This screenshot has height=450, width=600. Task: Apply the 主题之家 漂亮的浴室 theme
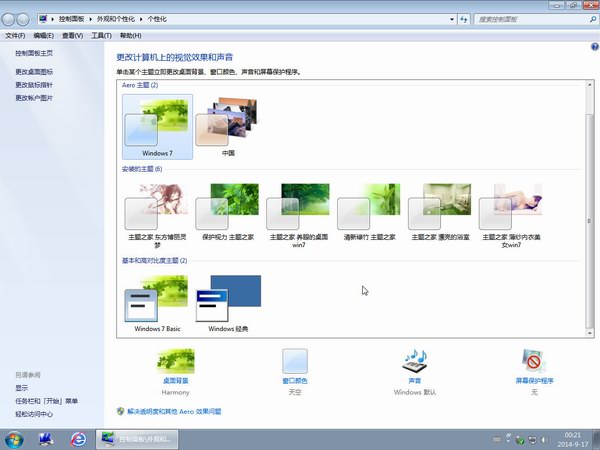(440, 212)
